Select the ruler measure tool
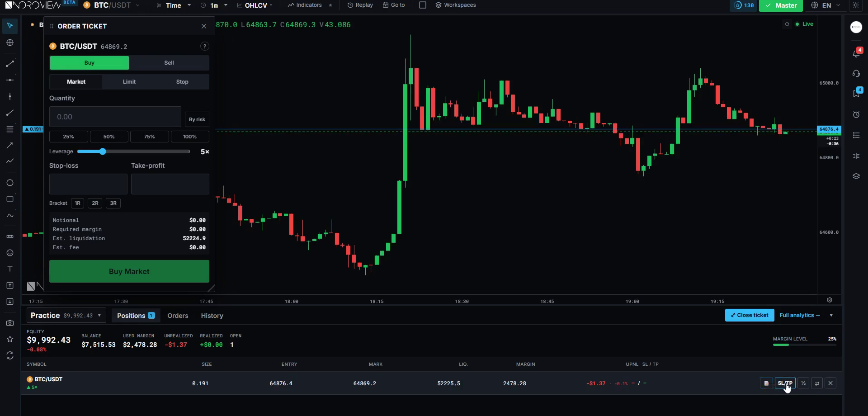 pos(10,236)
